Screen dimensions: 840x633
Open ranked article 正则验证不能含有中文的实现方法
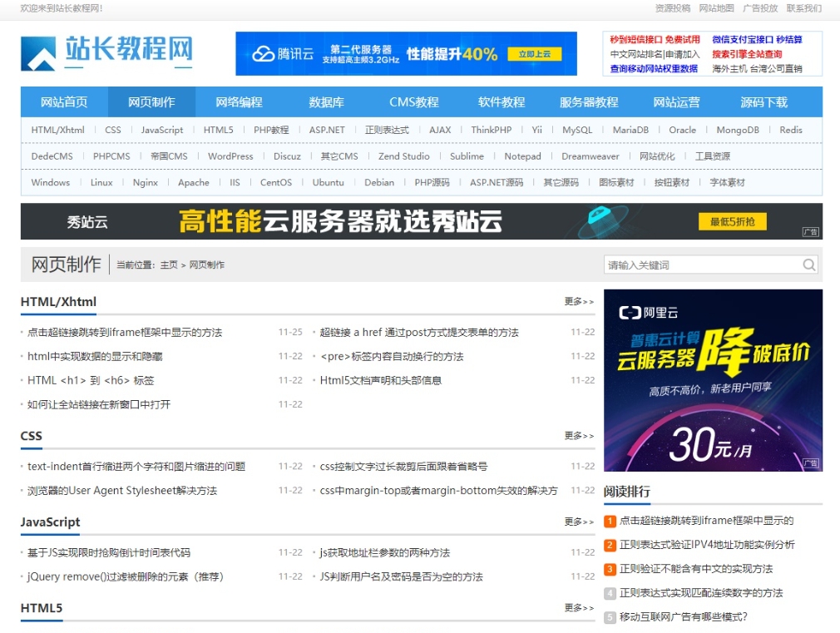pos(696,569)
